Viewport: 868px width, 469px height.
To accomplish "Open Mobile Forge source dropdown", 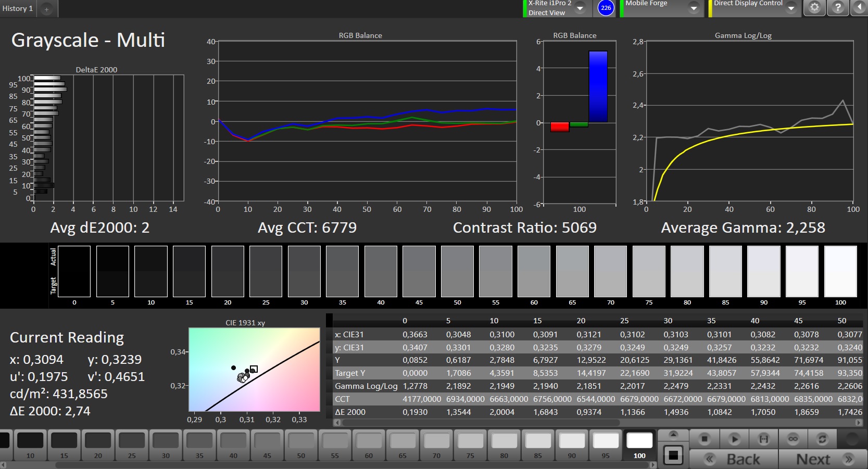I will point(694,8).
